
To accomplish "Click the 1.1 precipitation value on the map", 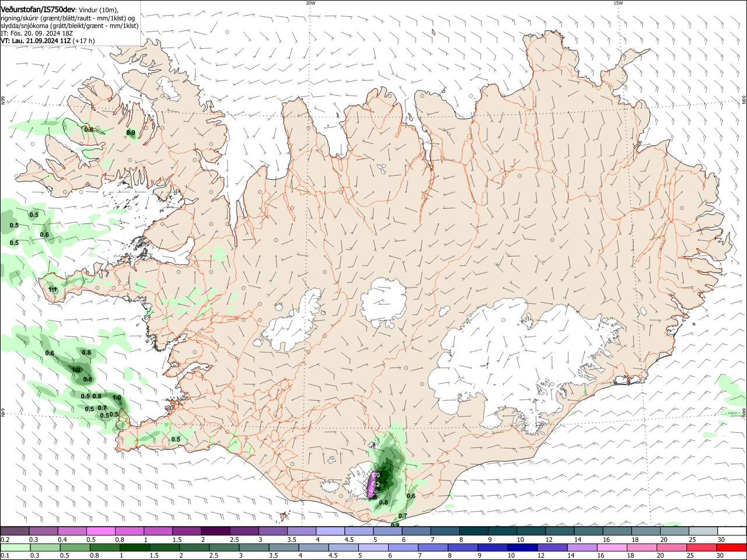I will [53, 289].
